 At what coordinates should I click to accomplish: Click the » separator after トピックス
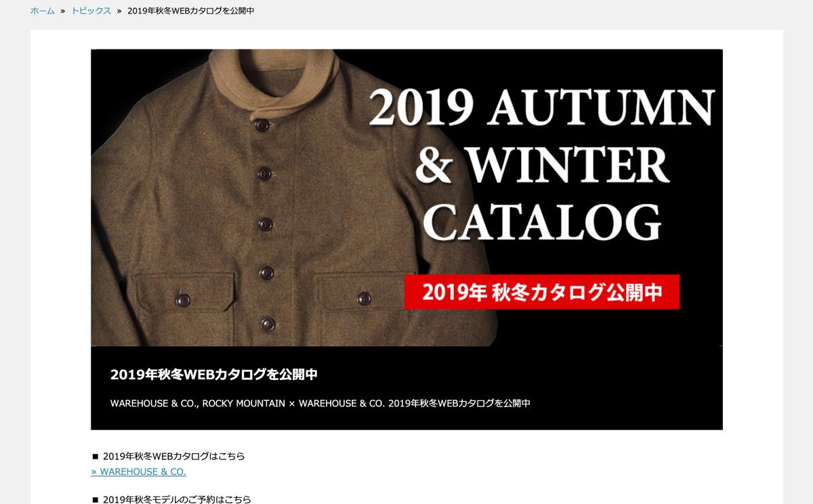point(119,11)
